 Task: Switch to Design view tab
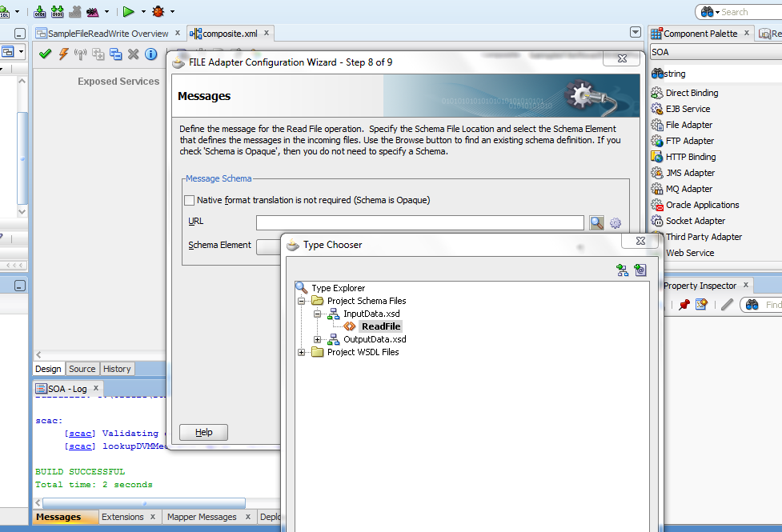pyautogui.click(x=48, y=369)
